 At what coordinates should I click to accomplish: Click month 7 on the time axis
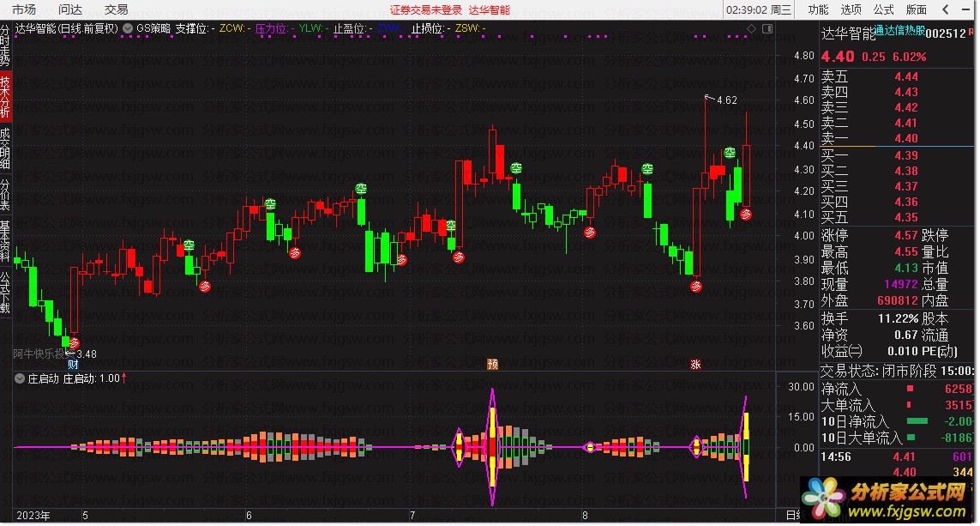tap(412, 516)
